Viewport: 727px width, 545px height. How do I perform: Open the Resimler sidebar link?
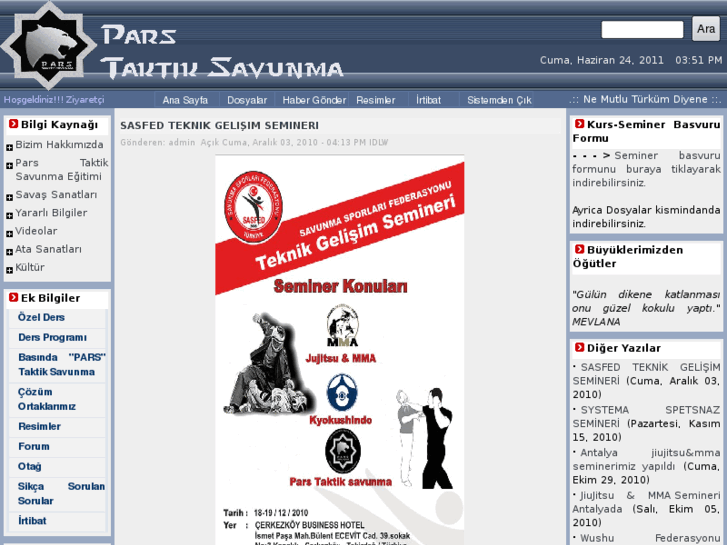pyautogui.click(x=39, y=427)
